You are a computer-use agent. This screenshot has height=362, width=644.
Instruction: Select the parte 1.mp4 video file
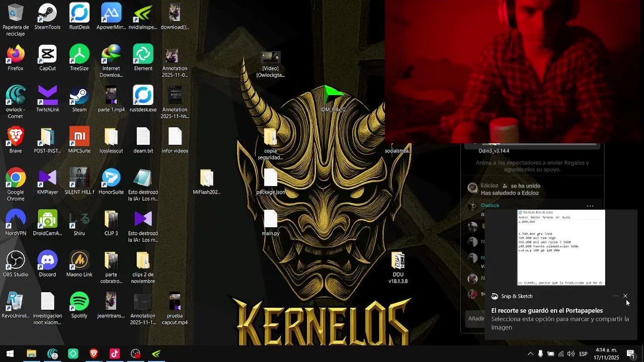coord(111,99)
